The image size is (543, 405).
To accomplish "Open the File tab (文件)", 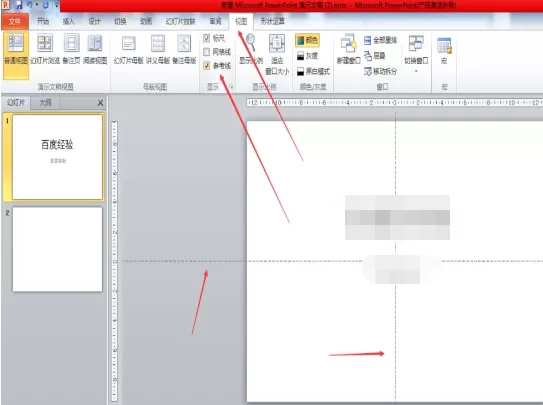I will 15,21.
